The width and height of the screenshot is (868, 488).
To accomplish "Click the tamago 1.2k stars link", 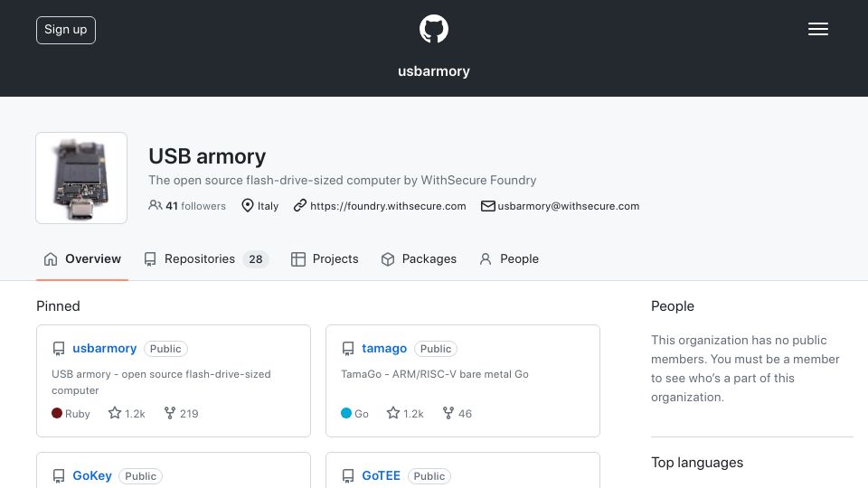I will point(405,413).
